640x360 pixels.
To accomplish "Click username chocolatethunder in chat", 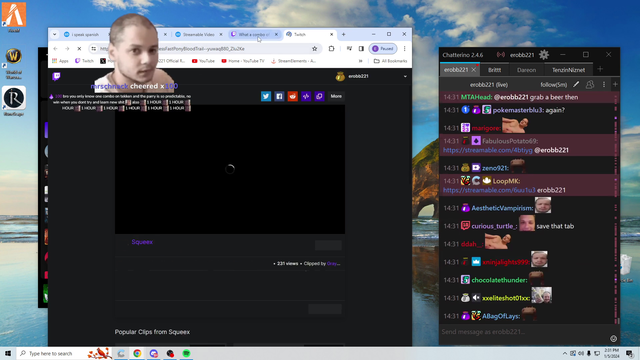I will 499,280.
